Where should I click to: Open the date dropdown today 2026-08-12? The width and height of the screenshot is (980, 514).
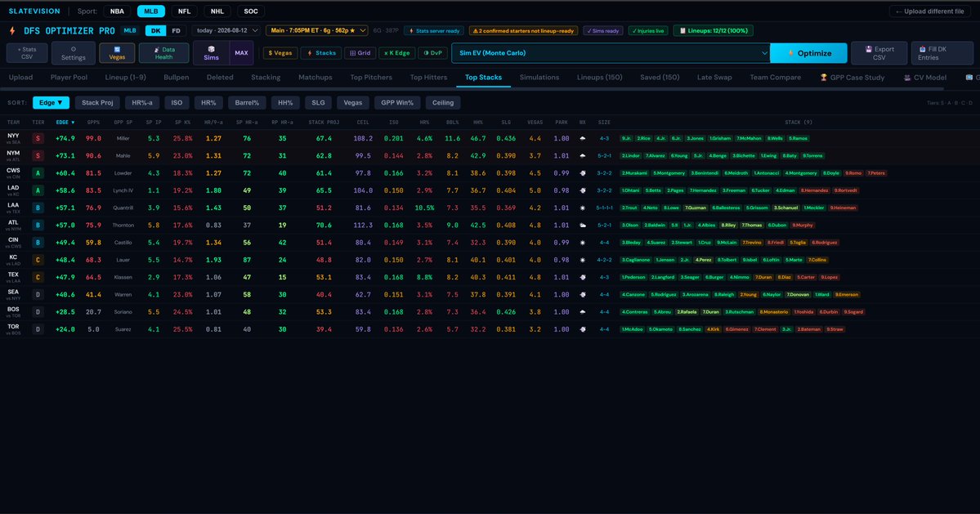tap(226, 30)
